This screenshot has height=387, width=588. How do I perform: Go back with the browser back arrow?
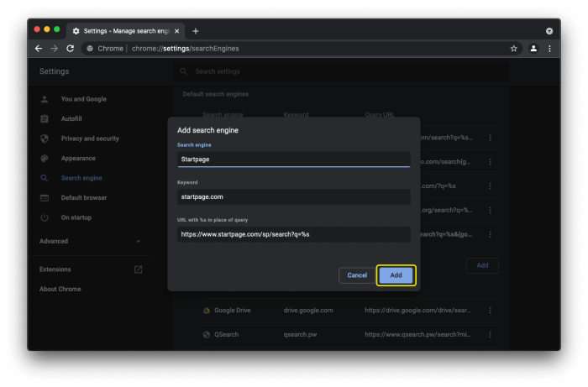[39, 49]
